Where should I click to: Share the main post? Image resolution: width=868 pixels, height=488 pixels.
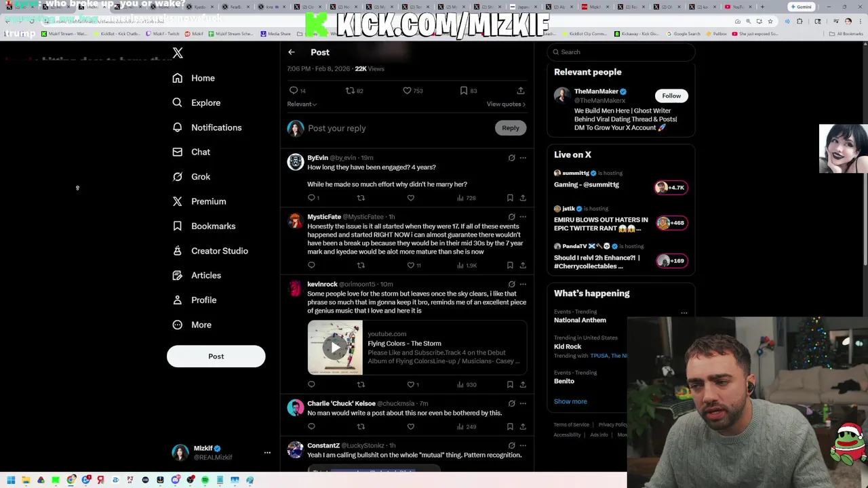pos(521,90)
